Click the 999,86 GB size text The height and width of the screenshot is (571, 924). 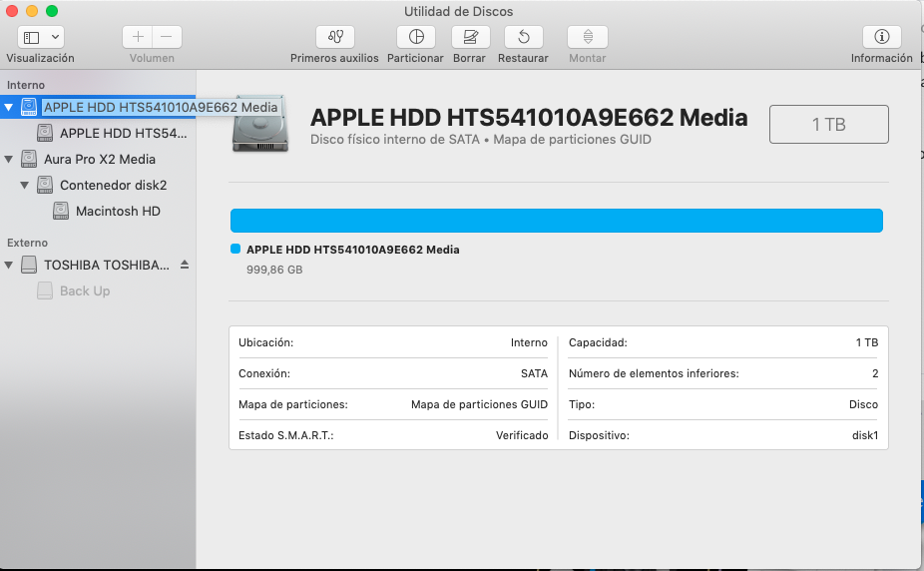tap(274, 270)
